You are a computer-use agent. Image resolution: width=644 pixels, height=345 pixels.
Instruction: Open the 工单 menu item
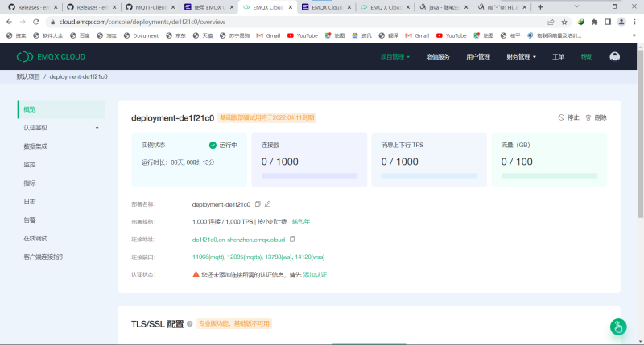pos(558,56)
